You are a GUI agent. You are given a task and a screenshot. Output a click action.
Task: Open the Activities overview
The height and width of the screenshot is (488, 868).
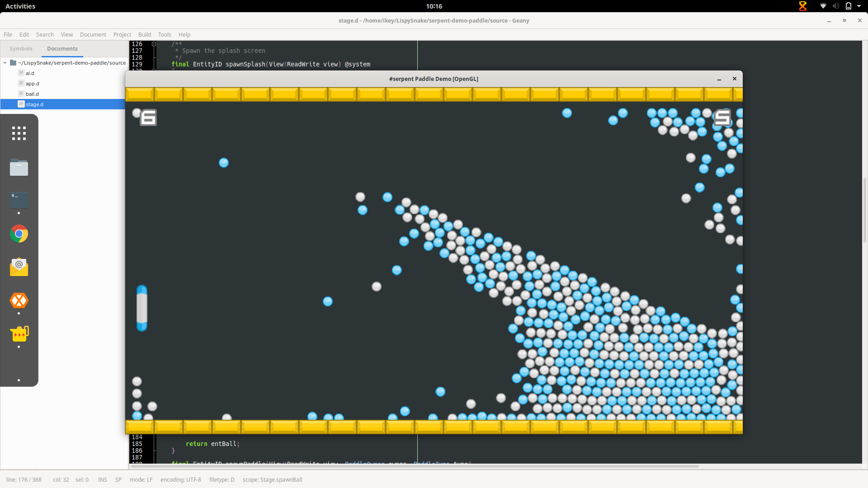[x=20, y=6]
